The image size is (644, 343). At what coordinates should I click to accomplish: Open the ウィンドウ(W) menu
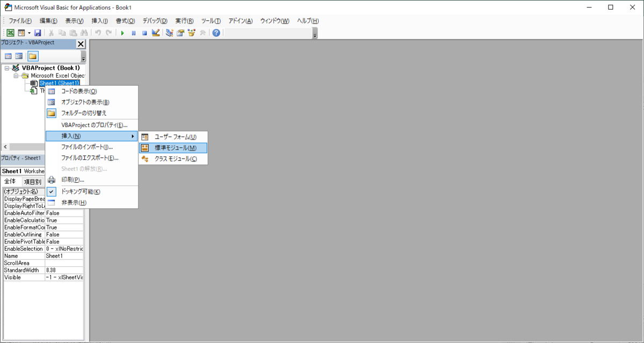pos(275,20)
